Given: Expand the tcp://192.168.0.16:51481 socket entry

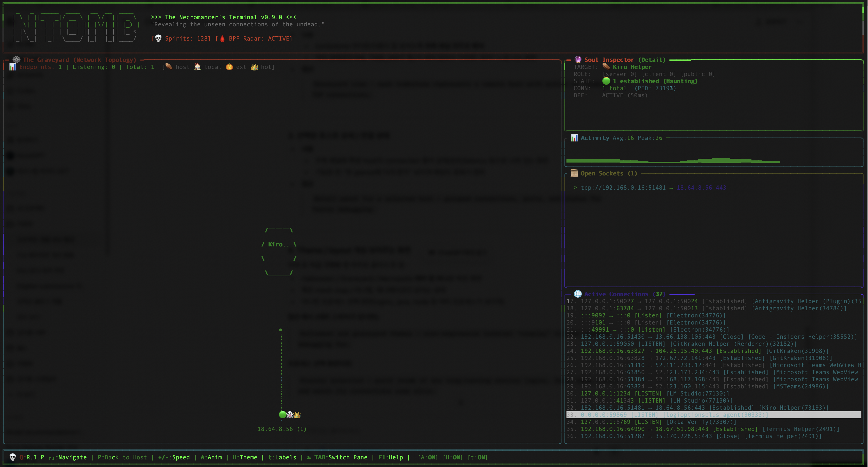Looking at the screenshot, I should click(623, 188).
